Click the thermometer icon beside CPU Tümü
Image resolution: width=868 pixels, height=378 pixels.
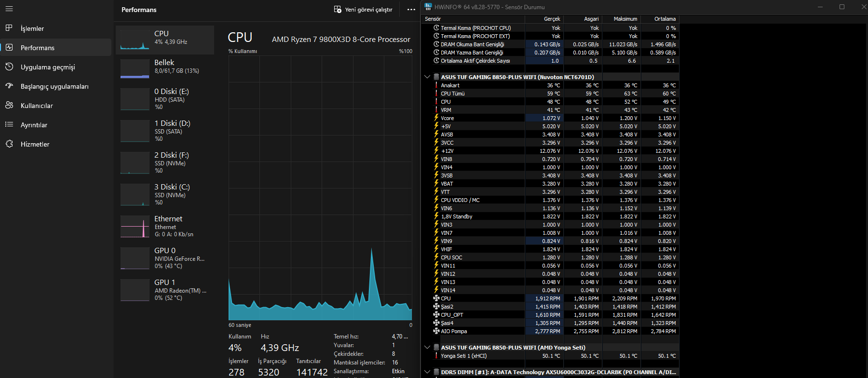pyautogui.click(x=436, y=94)
